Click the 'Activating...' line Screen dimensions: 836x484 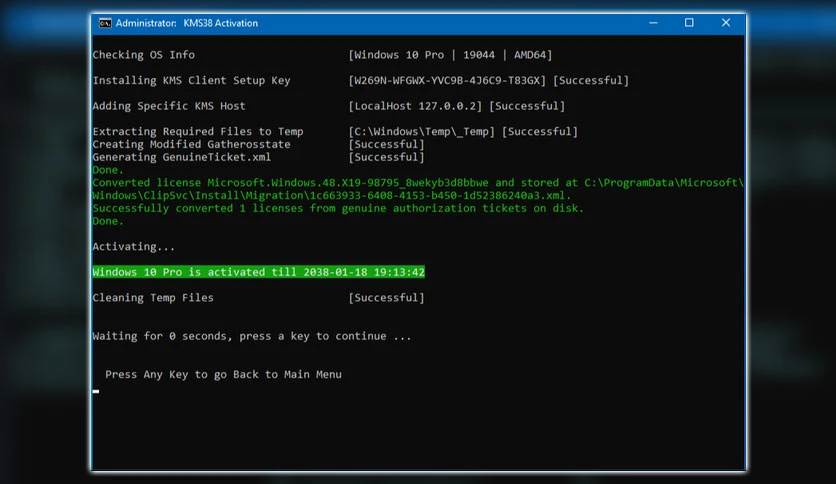133,247
